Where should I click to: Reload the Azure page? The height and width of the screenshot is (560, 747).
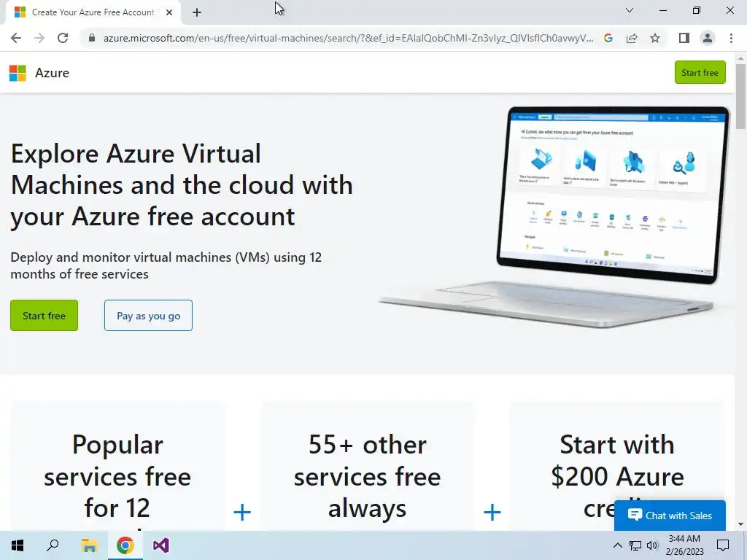tap(63, 38)
